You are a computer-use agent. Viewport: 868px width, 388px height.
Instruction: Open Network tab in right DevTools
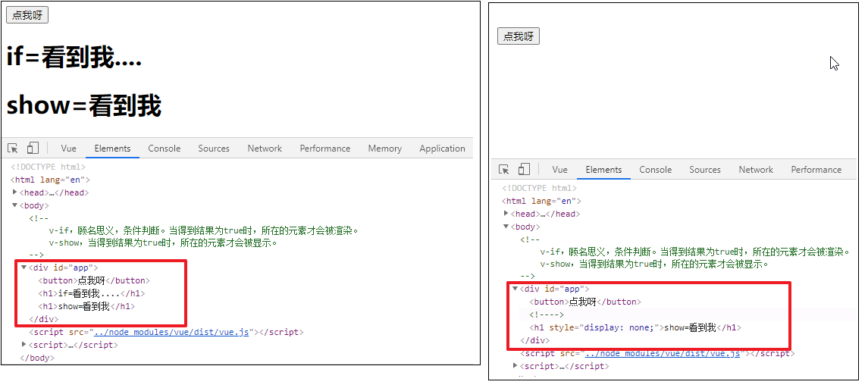click(756, 169)
